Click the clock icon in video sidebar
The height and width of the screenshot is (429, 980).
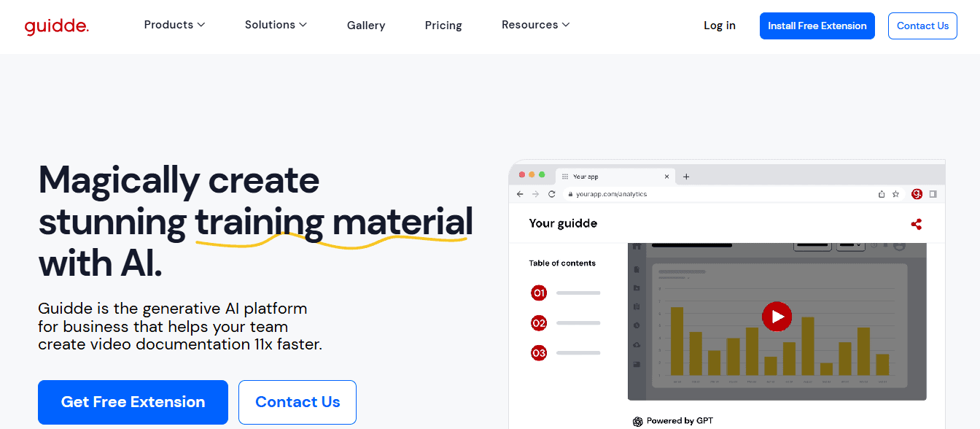point(637,325)
